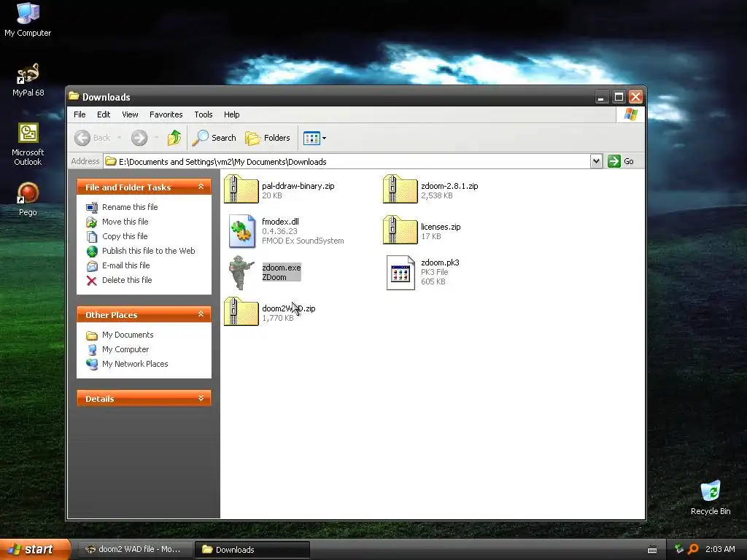This screenshot has height=560, width=747.
Task: Click the Forward navigation arrow
Action: [139, 138]
